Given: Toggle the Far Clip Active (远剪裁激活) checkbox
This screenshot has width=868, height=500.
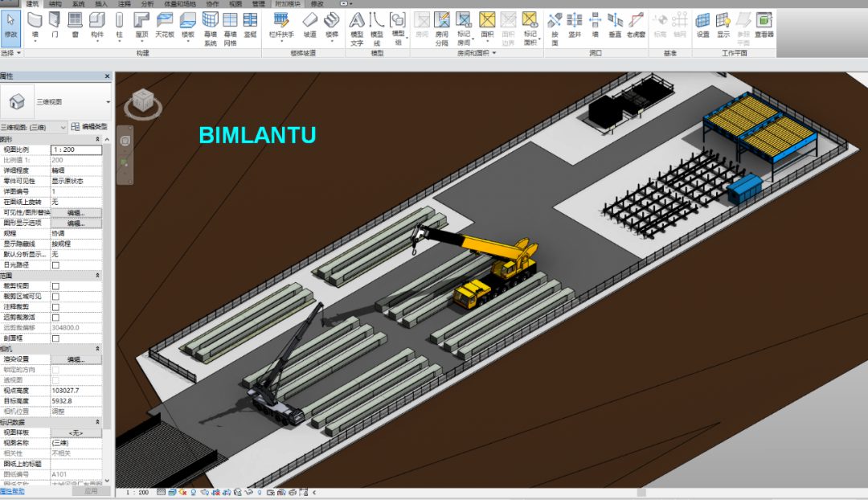Looking at the screenshot, I should point(56,318).
